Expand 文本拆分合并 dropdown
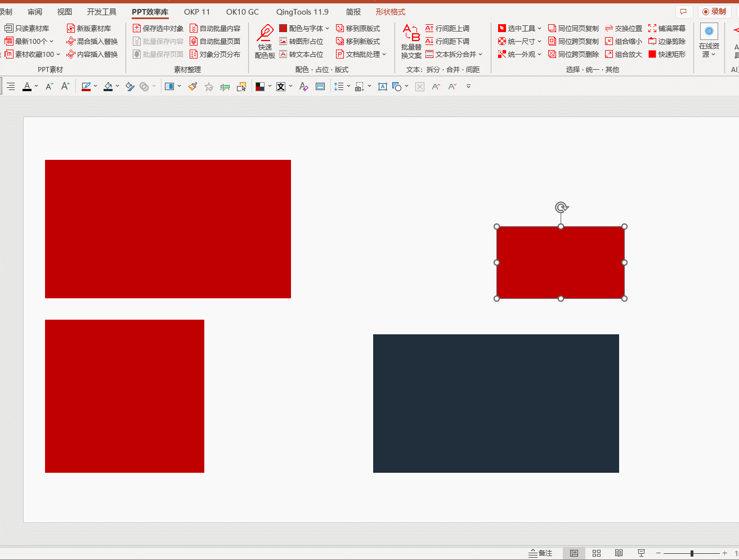739x560 pixels. 480,54
